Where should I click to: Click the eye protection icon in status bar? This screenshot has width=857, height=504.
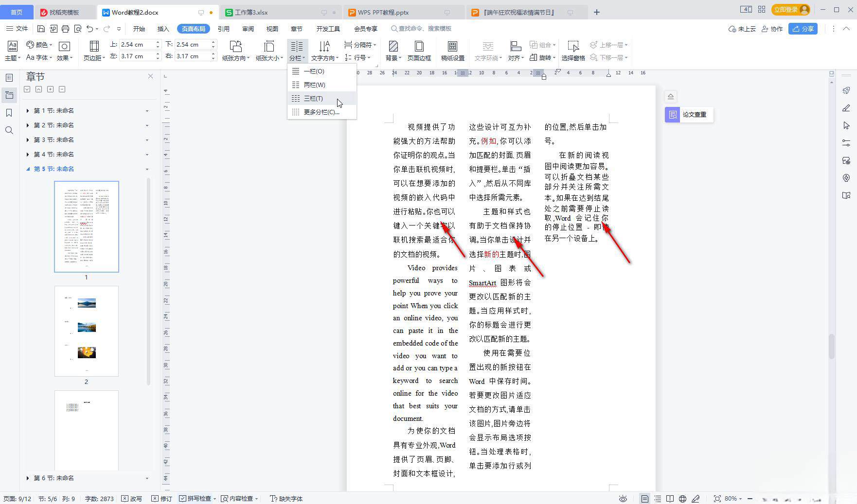[623, 499]
